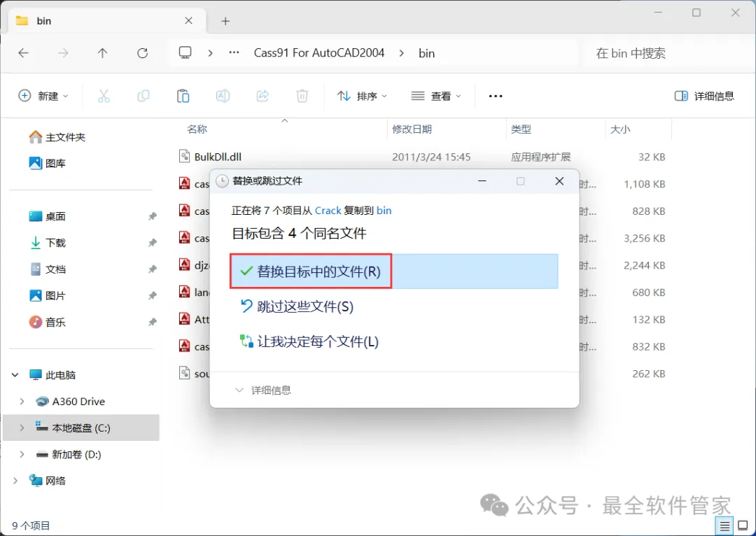Select the file beginning with Att
This screenshot has width=756, height=536.
coord(194,319)
